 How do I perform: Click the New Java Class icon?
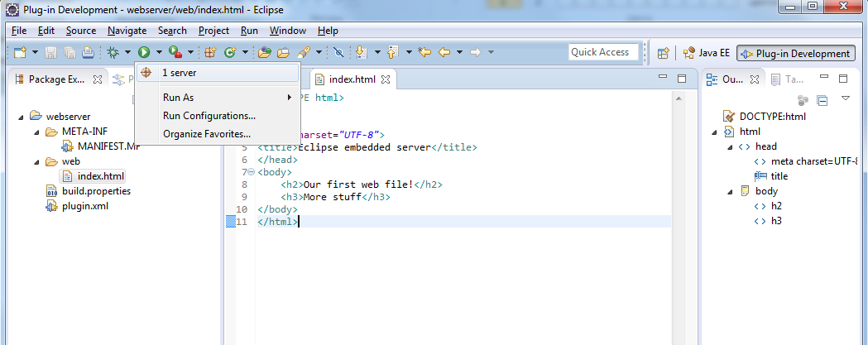[x=230, y=53]
